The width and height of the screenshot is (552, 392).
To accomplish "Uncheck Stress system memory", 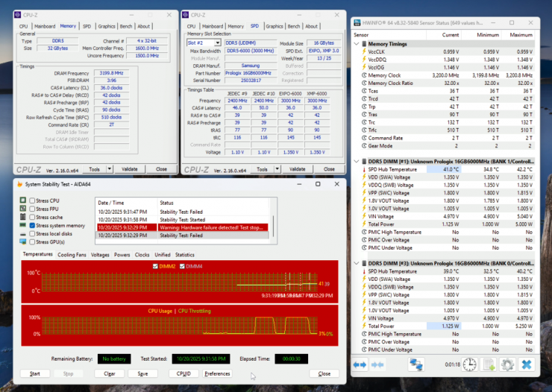I will pos(32,225).
